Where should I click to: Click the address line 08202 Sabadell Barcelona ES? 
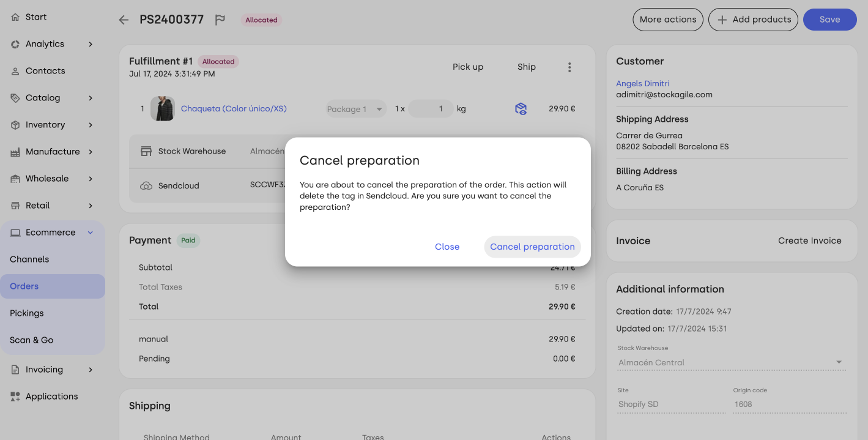tap(672, 147)
